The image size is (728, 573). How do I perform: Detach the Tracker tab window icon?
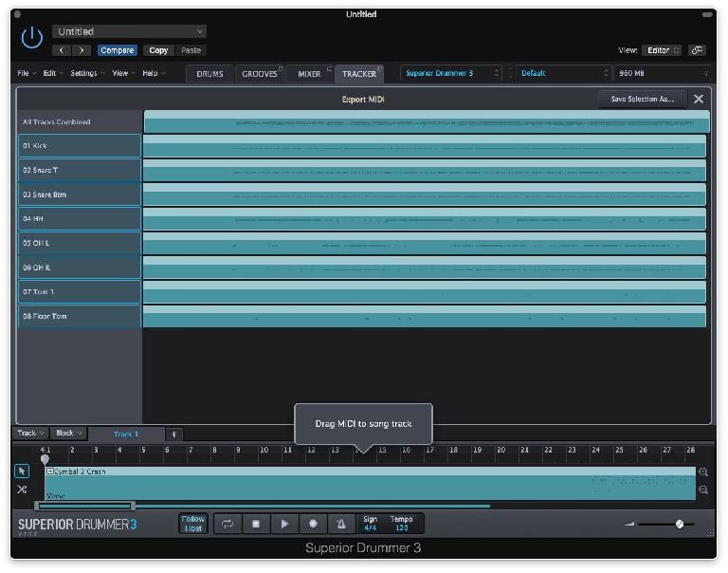pyautogui.click(x=379, y=68)
